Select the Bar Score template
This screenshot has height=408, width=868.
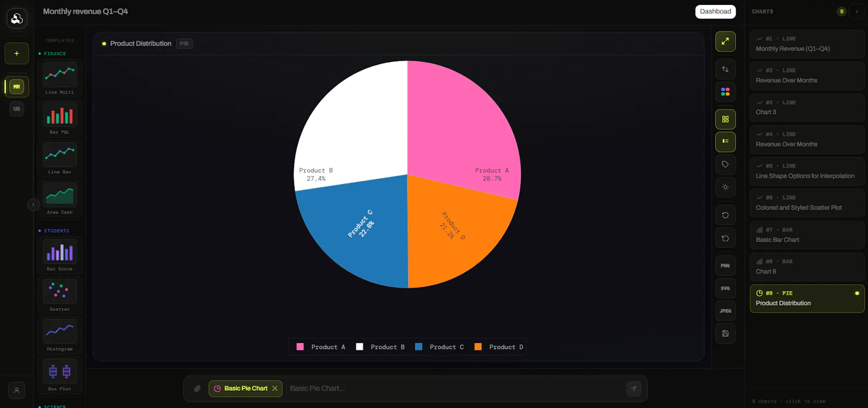point(60,255)
